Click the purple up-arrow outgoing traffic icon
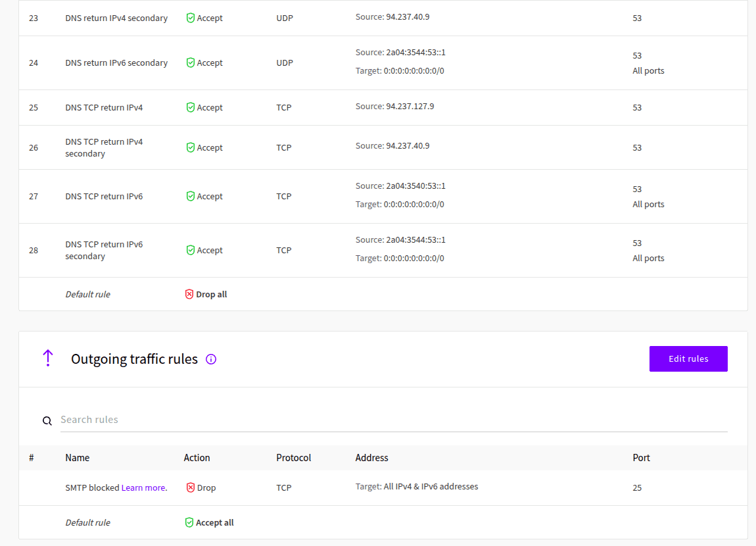 coord(48,358)
